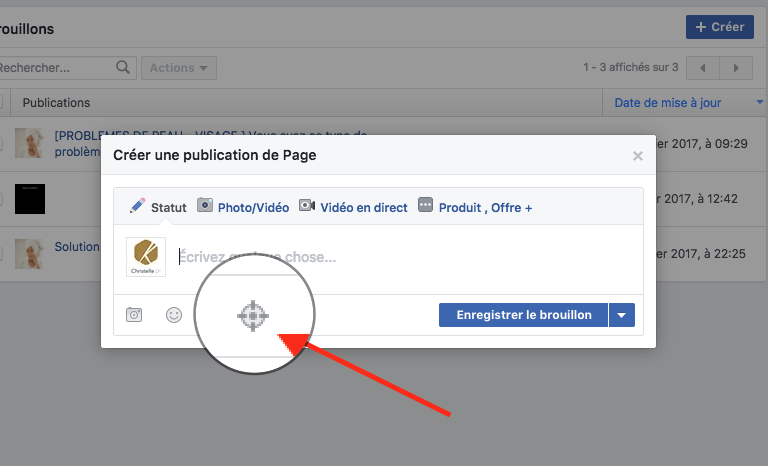Click the crosshair audience targeting icon

pos(253,316)
